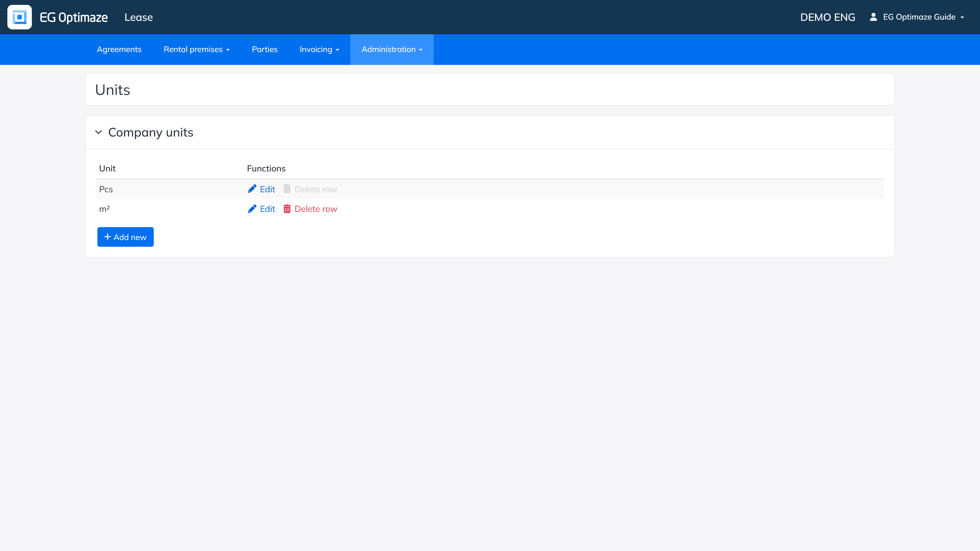Viewport: 980px width, 551px height.
Task: Go to the Parties page
Action: (x=265, y=49)
